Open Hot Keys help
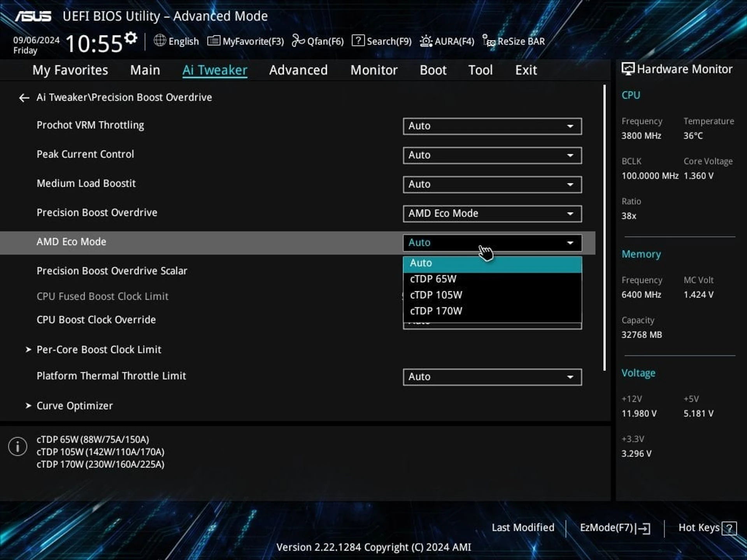 (707, 528)
